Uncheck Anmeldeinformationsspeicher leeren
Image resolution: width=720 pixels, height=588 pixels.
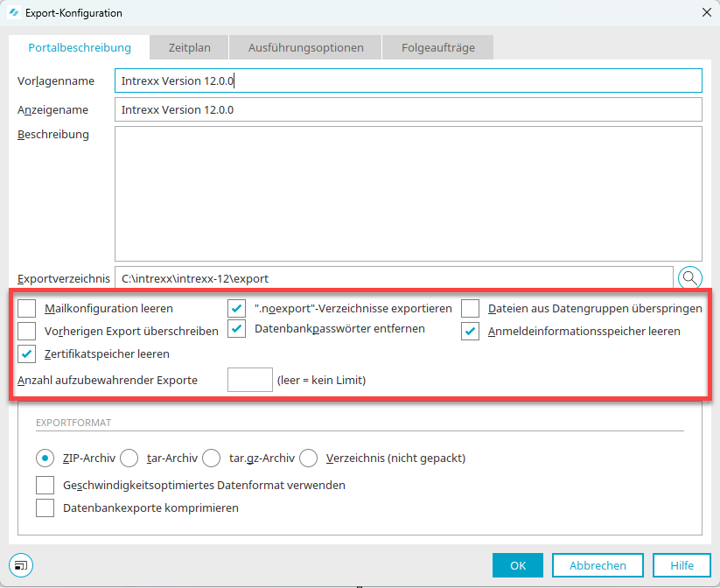[x=471, y=331]
